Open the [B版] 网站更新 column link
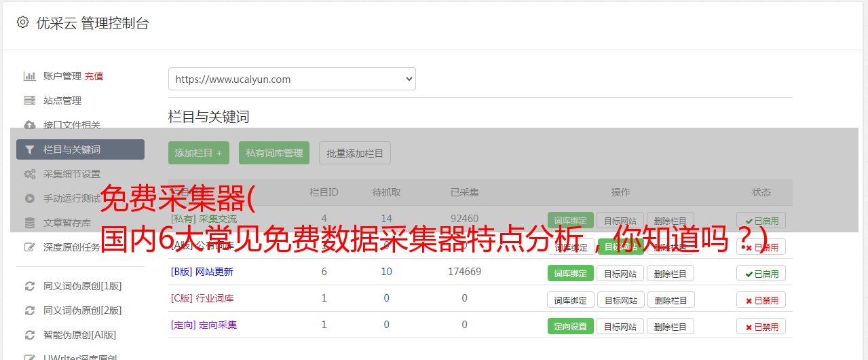Image resolution: width=868 pixels, height=360 pixels. (x=202, y=272)
